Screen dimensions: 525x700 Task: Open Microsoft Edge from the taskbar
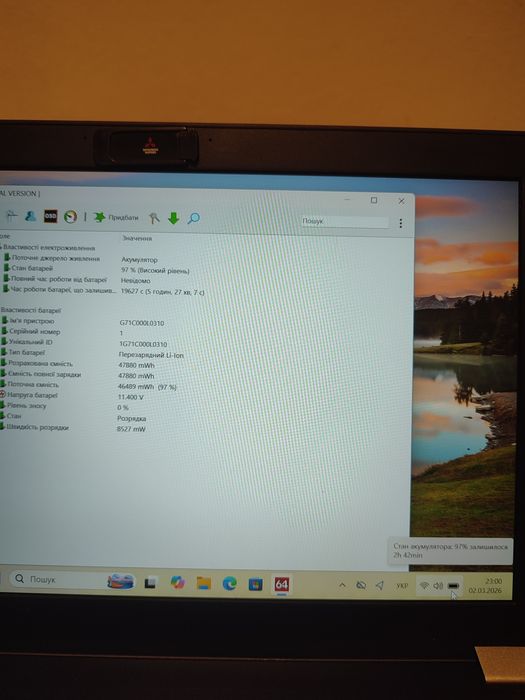point(229,583)
